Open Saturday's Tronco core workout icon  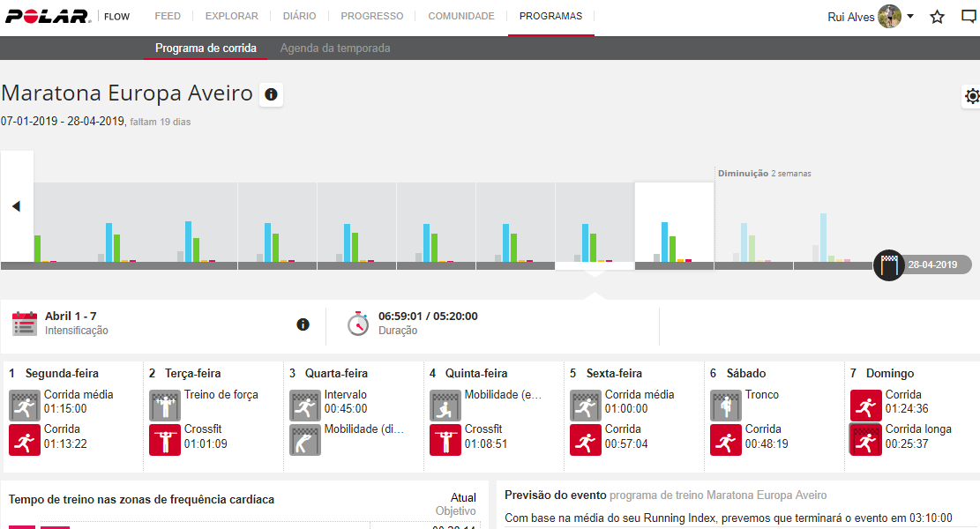pos(726,406)
